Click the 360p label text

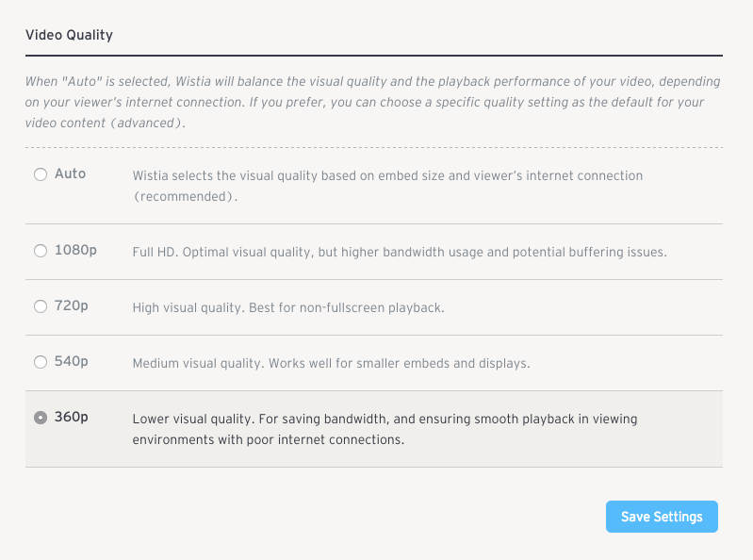point(71,417)
